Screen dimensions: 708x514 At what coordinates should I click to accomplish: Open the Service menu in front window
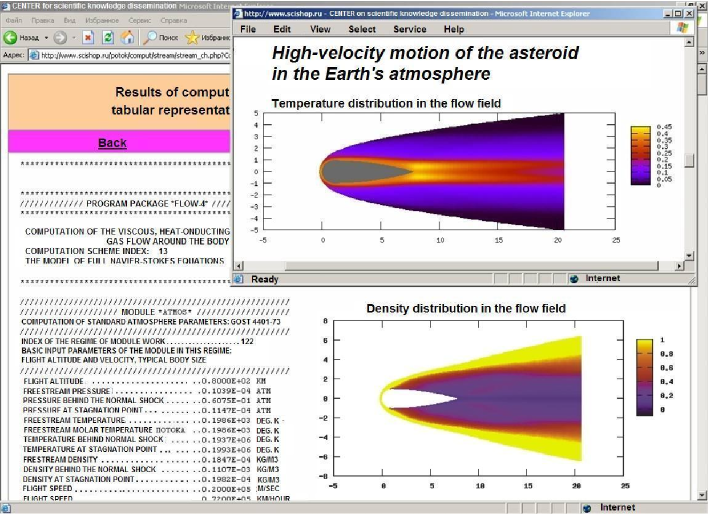click(x=410, y=29)
